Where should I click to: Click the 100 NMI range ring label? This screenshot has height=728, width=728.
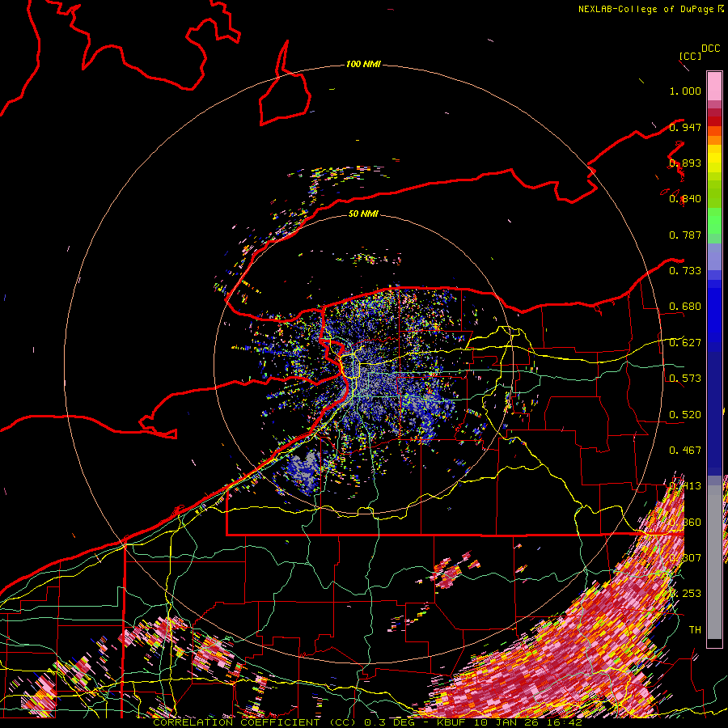click(363, 64)
